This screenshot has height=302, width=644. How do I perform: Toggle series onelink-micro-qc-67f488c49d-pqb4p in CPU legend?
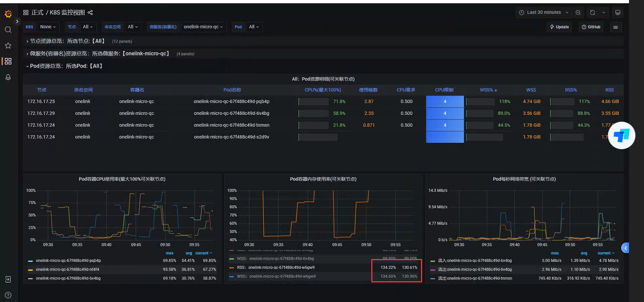(68, 260)
